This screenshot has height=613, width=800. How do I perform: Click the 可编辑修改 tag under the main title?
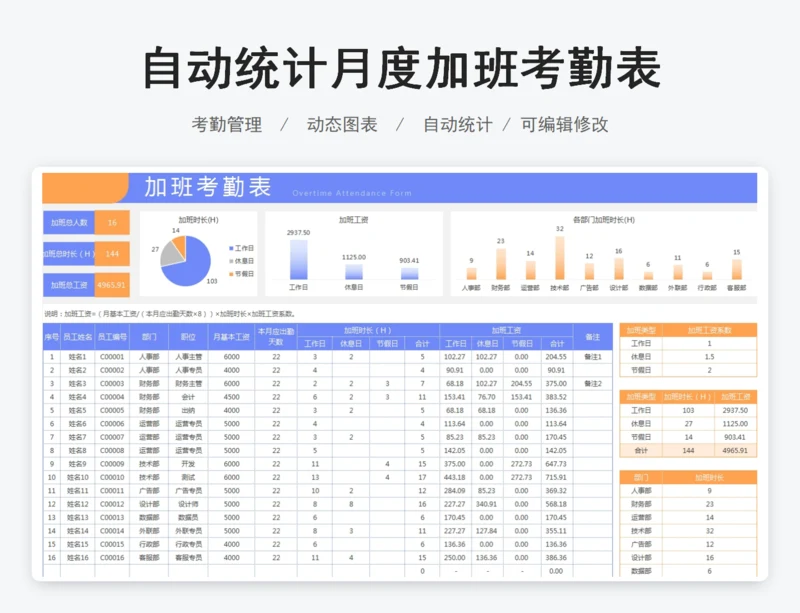click(564, 125)
